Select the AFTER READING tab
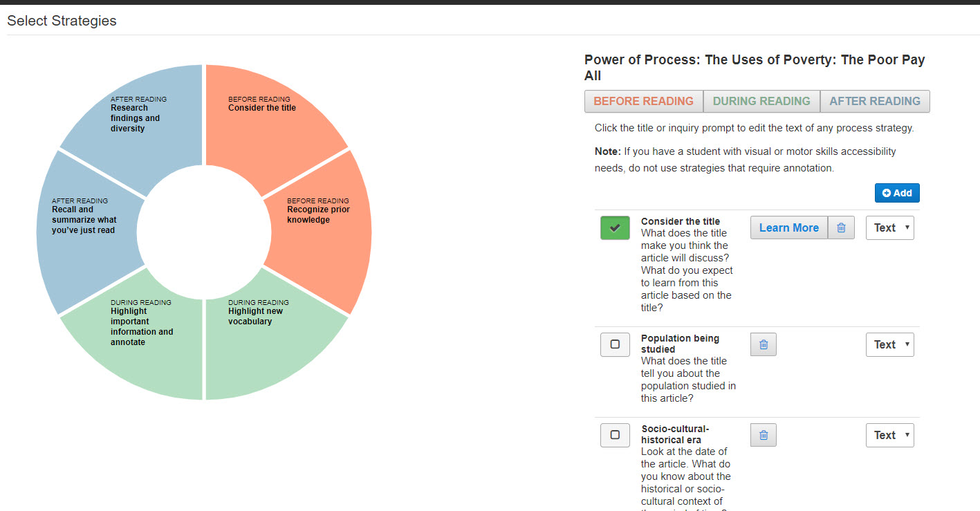This screenshot has width=980, height=511. [875, 101]
